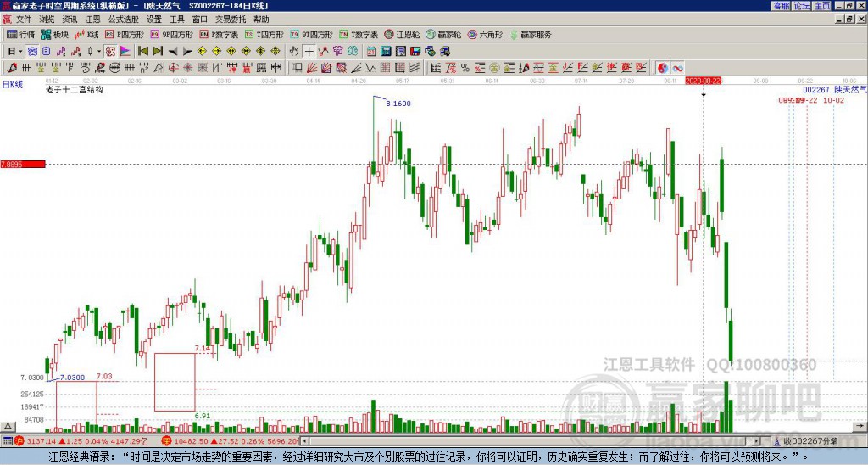Viewport: 868px width, 465px height.
Task: Open the 交易委托 menu
Action: coord(231,20)
